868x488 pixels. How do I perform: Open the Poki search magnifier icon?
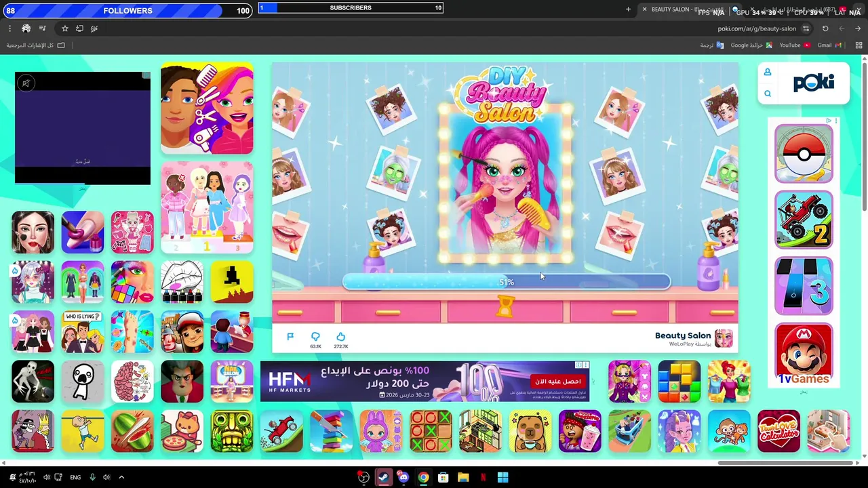[768, 94]
